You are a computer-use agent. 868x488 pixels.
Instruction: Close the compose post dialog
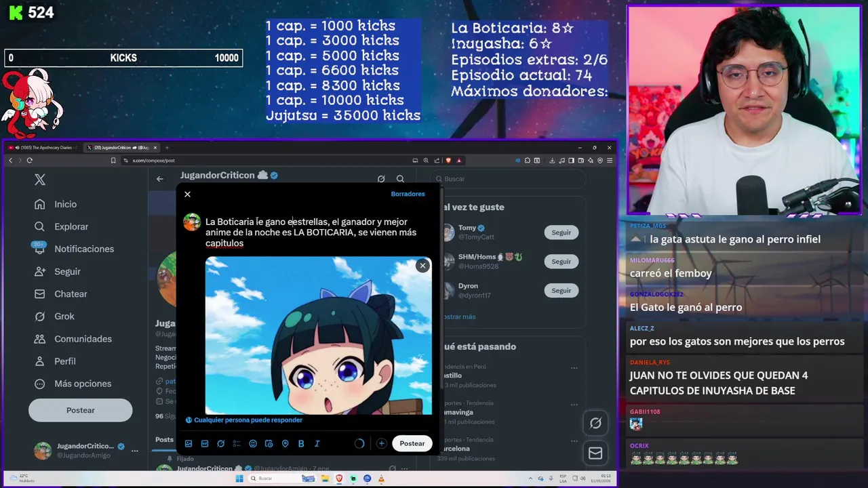coord(187,195)
